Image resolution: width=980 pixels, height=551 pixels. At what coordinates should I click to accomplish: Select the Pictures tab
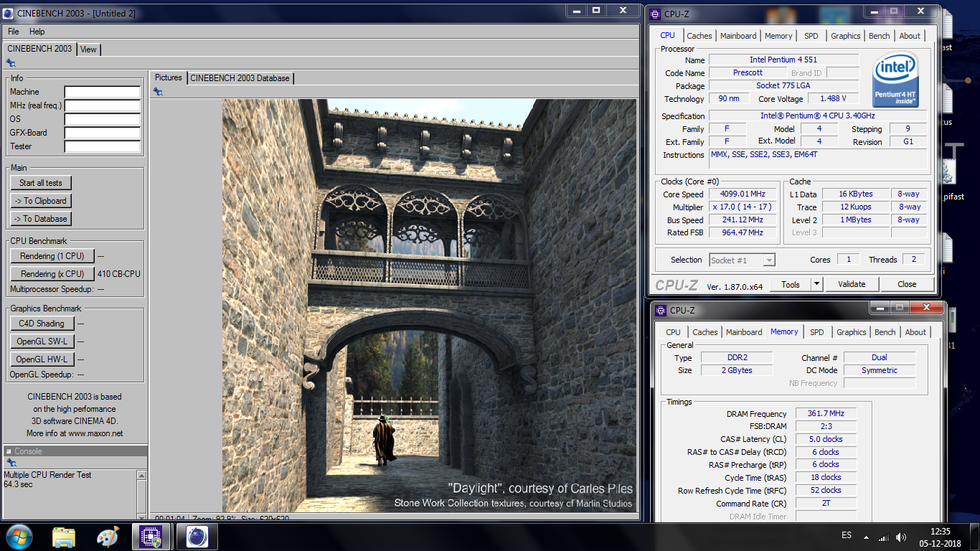coord(169,77)
